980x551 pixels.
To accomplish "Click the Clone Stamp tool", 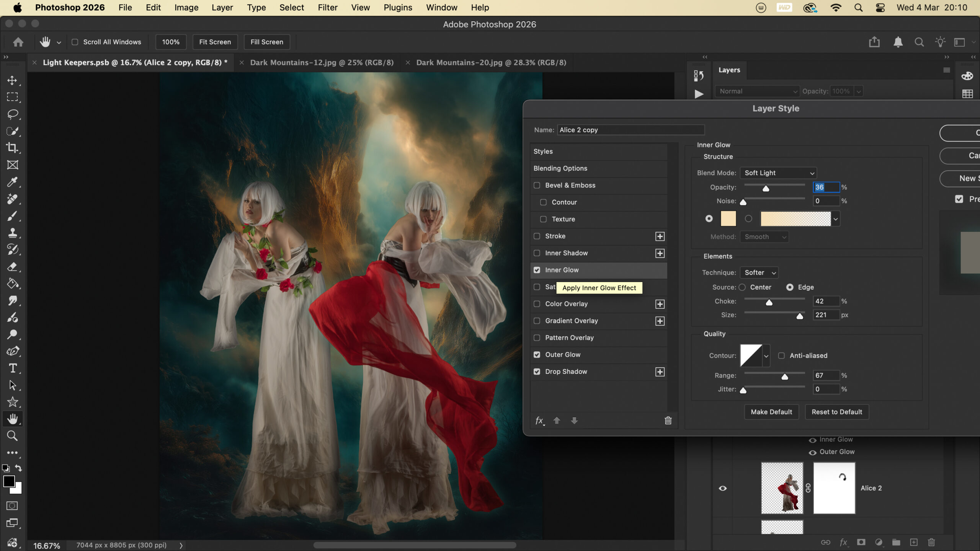I will (x=12, y=233).
